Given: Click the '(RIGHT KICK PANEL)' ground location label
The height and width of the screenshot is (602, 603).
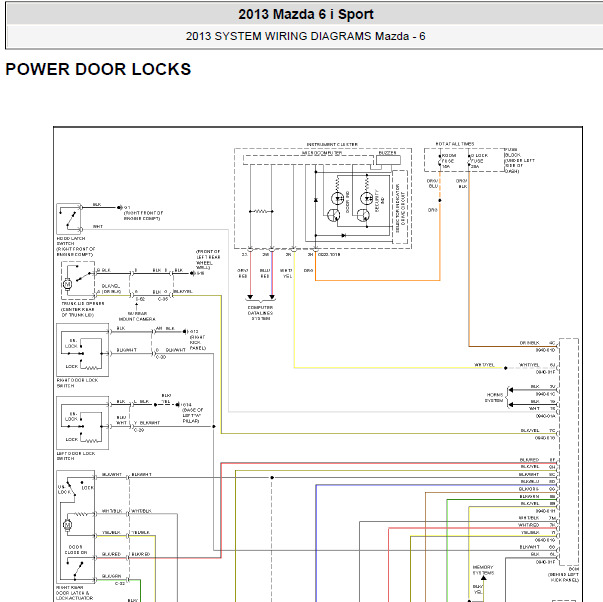Looking at the screenshot, I should point(198,342).
